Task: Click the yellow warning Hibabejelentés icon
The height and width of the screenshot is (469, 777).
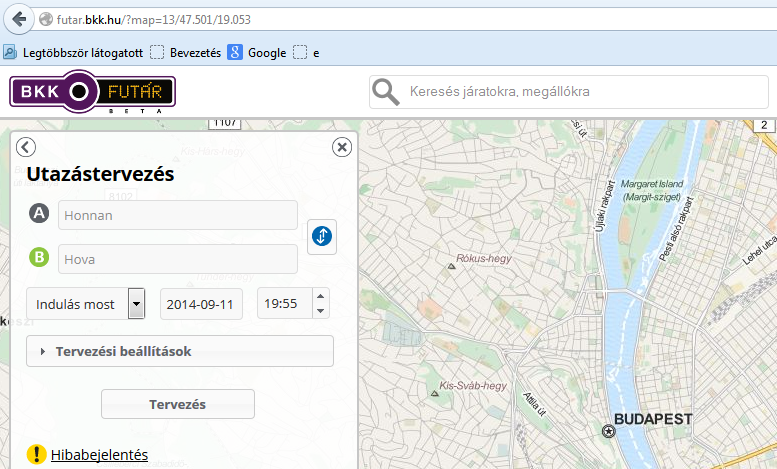Action: click(x=36, y=454)
